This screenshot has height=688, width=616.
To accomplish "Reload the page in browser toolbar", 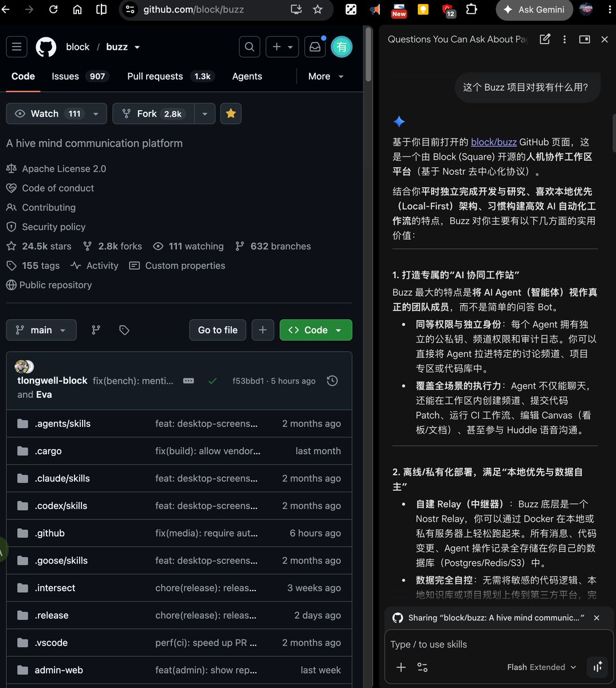I will point(53,9).
